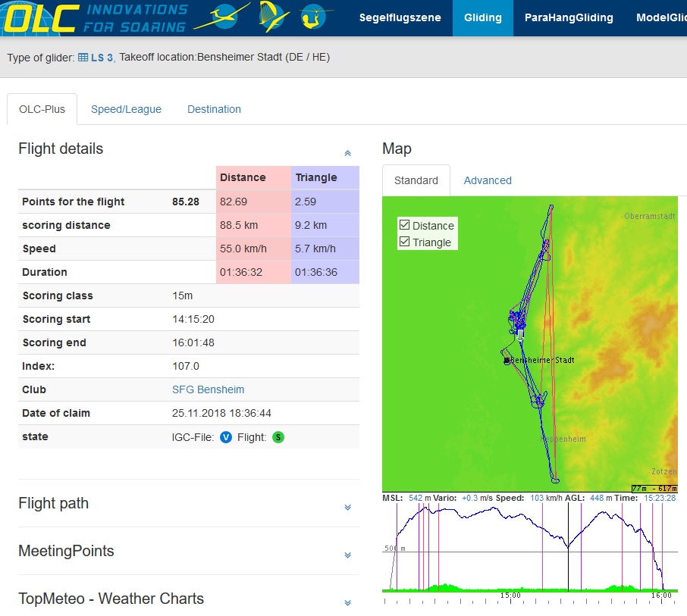Viewport: 687px width, 616px height.
Task: Uncheck the Distance map checkbox
Action: point(404,225)
